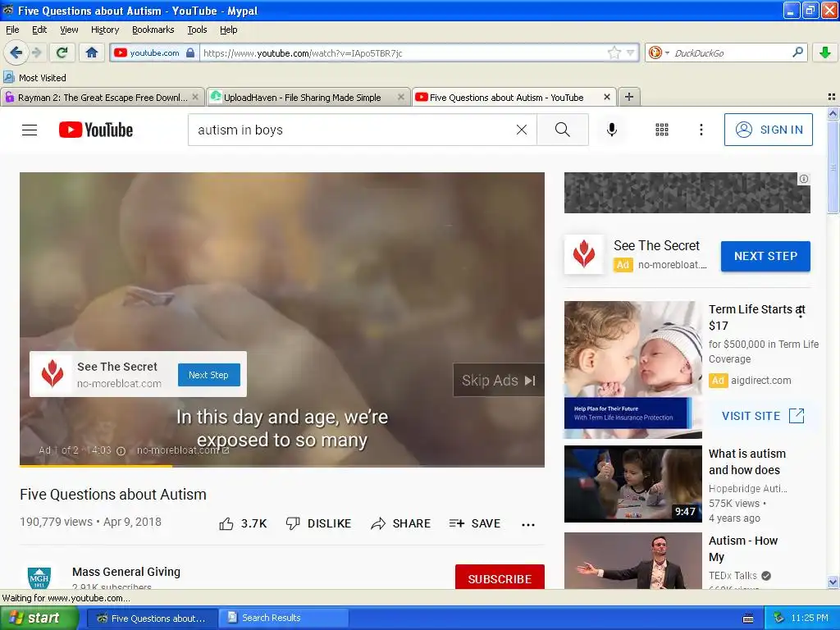Bookmark this page with the star icon

pos(614,52)
